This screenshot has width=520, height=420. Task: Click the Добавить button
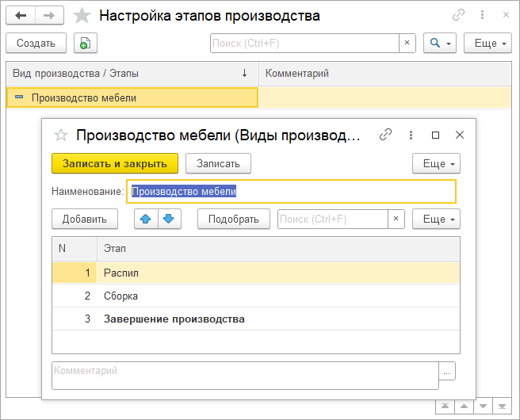coord(84,219)
